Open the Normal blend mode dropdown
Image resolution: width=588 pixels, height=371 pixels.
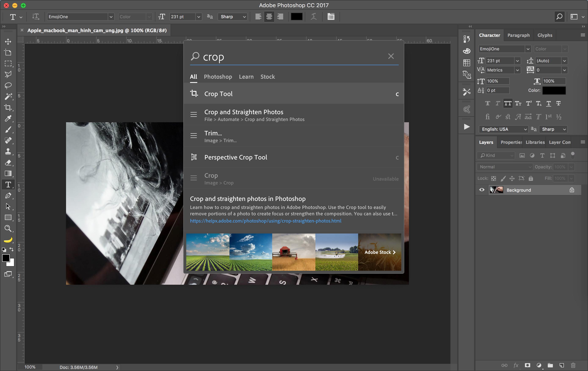coord(504,167)
